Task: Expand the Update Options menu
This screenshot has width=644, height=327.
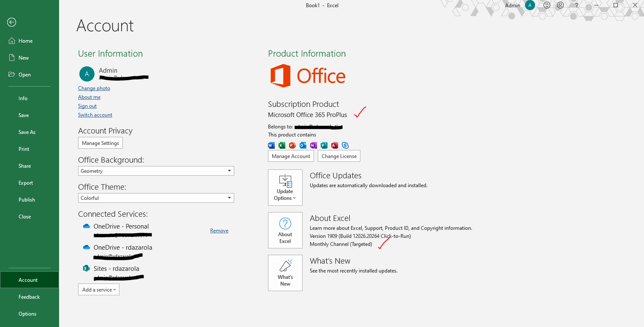Action: 285,188
